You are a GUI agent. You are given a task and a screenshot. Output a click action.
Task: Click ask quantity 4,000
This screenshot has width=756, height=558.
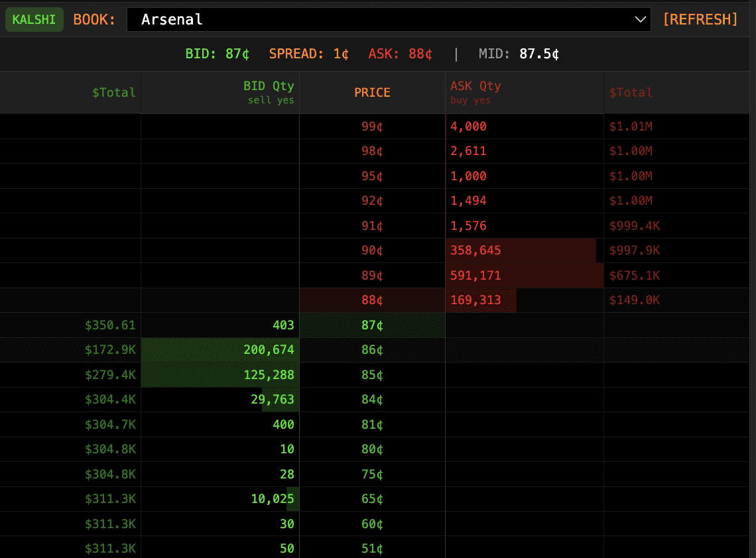pyautogui.click(x=468, y=127)
